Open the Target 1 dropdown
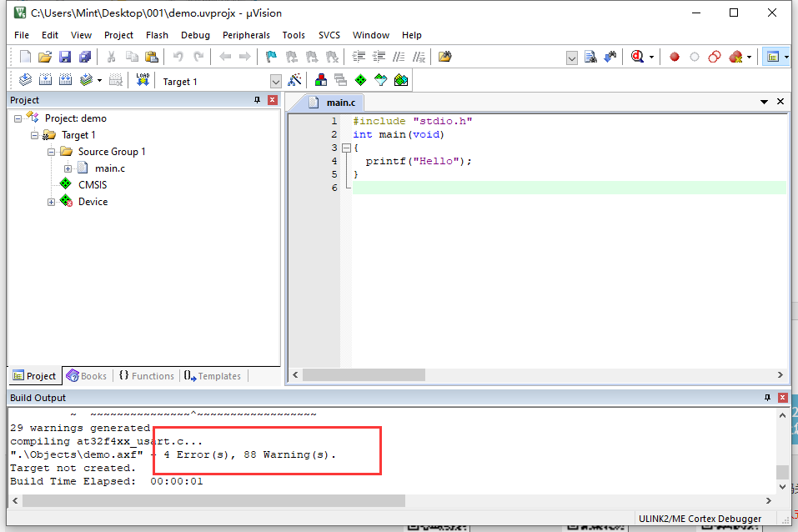The image size is (798, 532). pyautogui.click(x=275, y=82)
